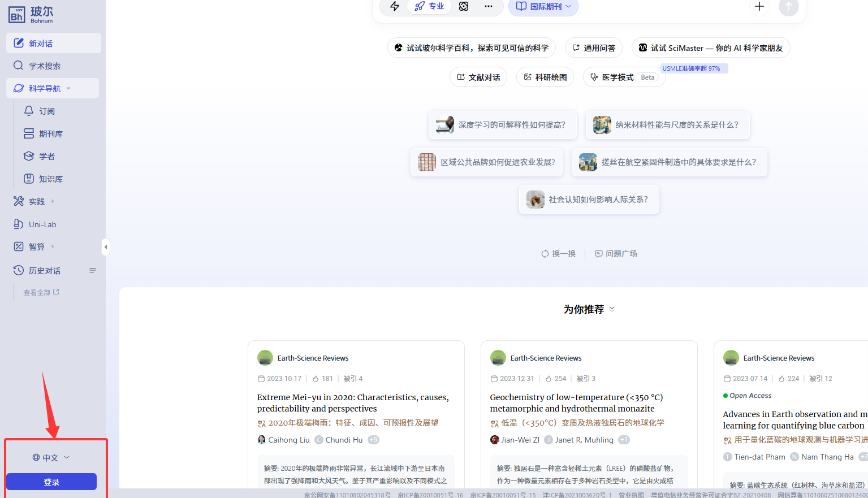Open Uni-Lab from the sidebar

coord(42,224)
